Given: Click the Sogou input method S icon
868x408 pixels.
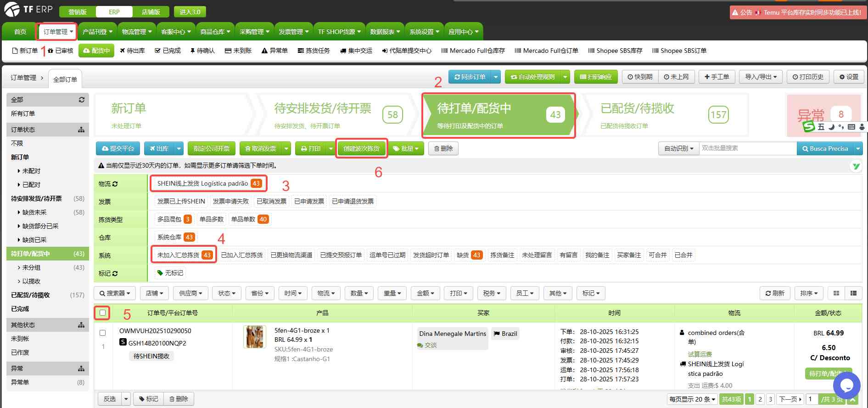Looking at the screenshot, I should pos(809,127).
